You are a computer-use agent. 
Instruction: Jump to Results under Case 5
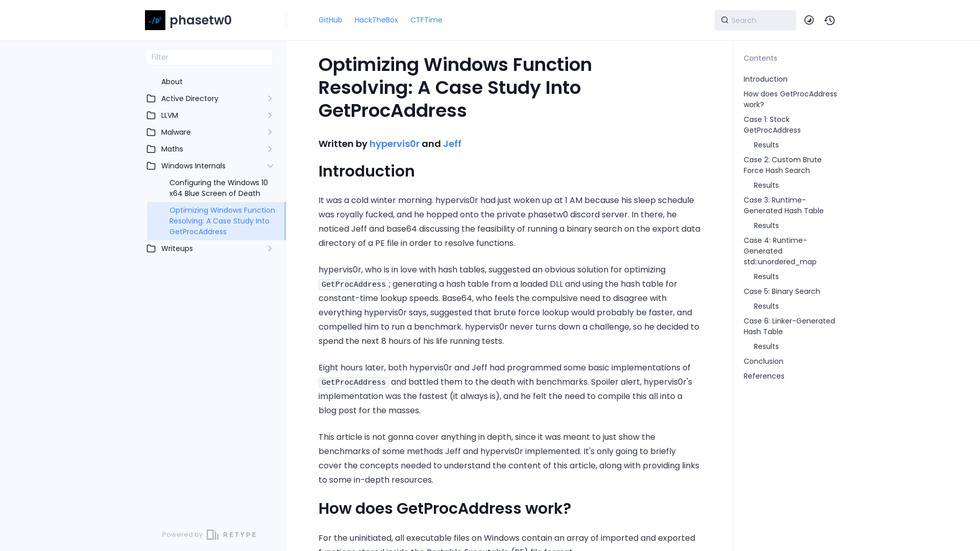(x=766, y=306)
